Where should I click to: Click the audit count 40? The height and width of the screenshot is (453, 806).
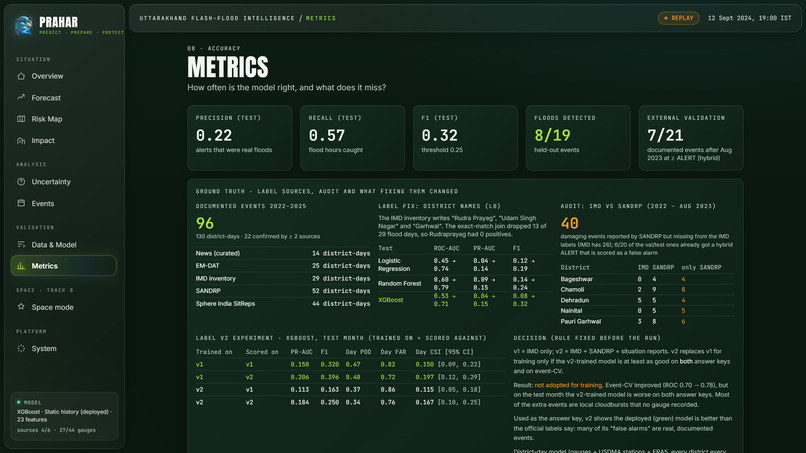tap(570, 223)
